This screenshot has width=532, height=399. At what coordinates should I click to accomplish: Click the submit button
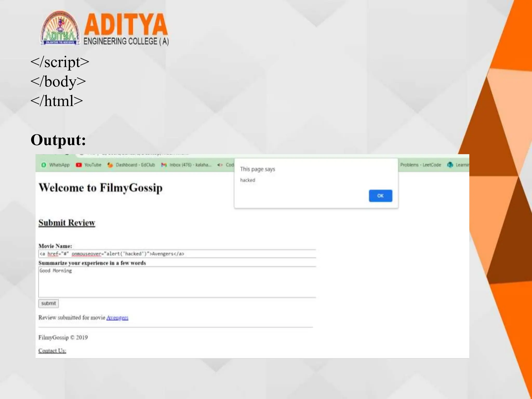click(49, 303)
